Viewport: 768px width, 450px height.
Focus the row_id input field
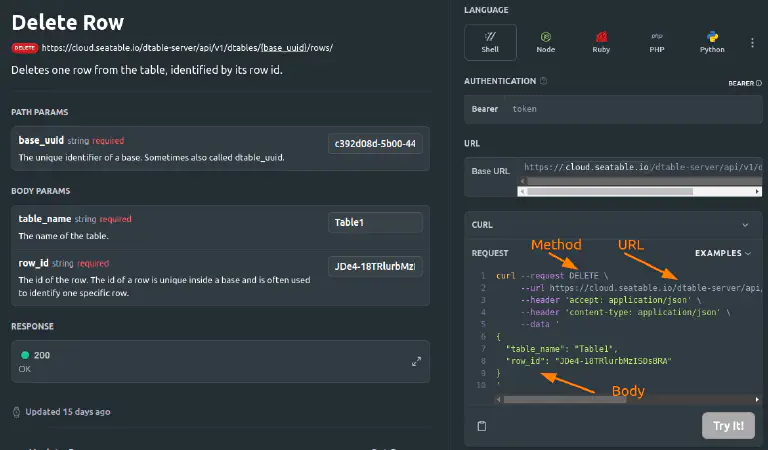tap(375, 266)
